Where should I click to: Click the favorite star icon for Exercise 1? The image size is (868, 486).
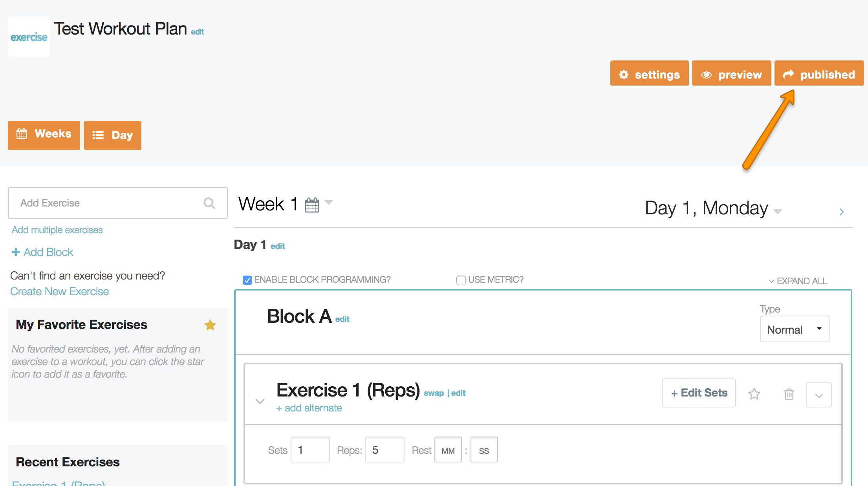point(754,394)
